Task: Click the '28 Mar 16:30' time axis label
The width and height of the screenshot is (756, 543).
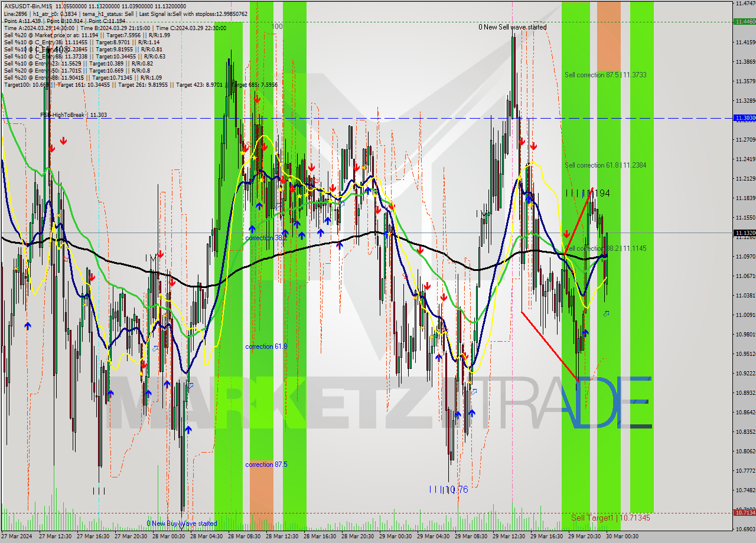Action: pyautogui.click(x=320, y=537)
